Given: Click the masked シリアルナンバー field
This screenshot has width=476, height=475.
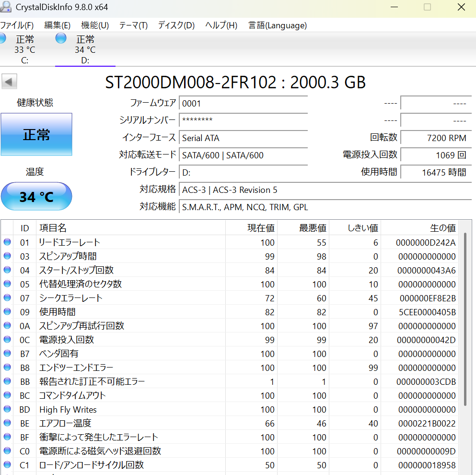Looking at the screenshot, I should tap(244, 120).
